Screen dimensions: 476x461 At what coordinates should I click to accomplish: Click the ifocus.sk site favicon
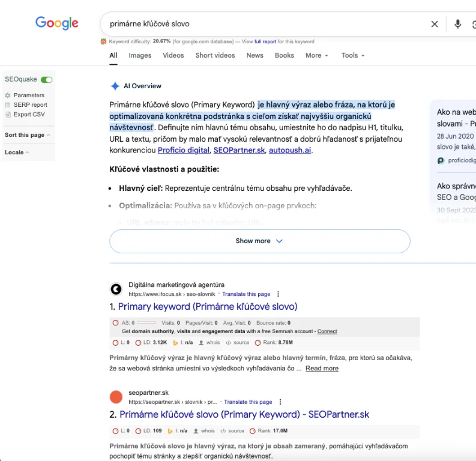point(116,289)
